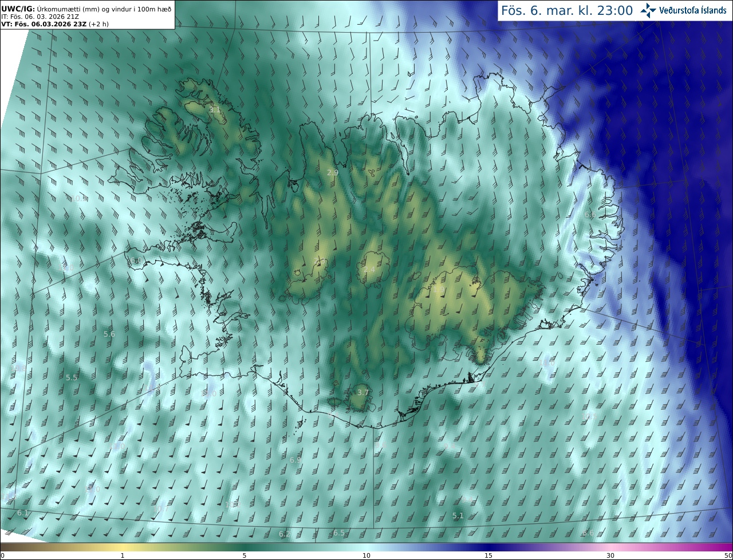The image size is (733, 560).
Task: Click the date 'Fös. 6. mar. kl. 23:00'
Action: pyautogui.click(x=567, y=10)
